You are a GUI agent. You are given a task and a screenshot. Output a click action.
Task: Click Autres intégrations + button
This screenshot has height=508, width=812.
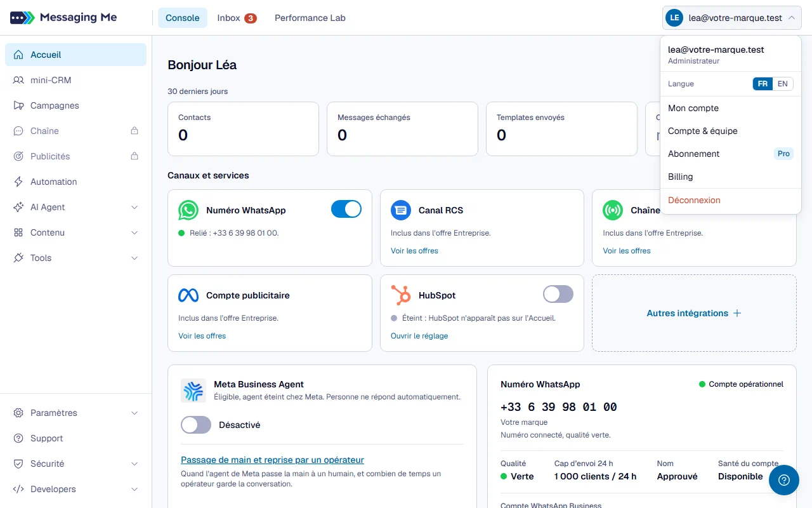694,313
